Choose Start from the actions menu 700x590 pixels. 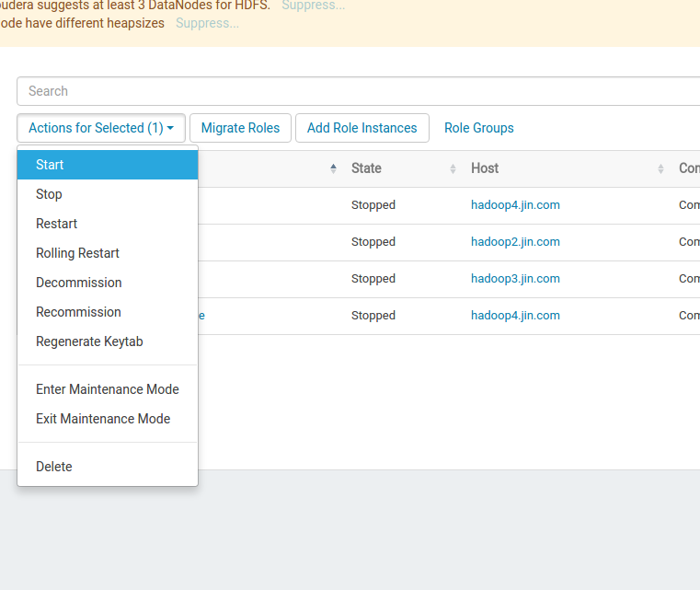coord(108,165)
